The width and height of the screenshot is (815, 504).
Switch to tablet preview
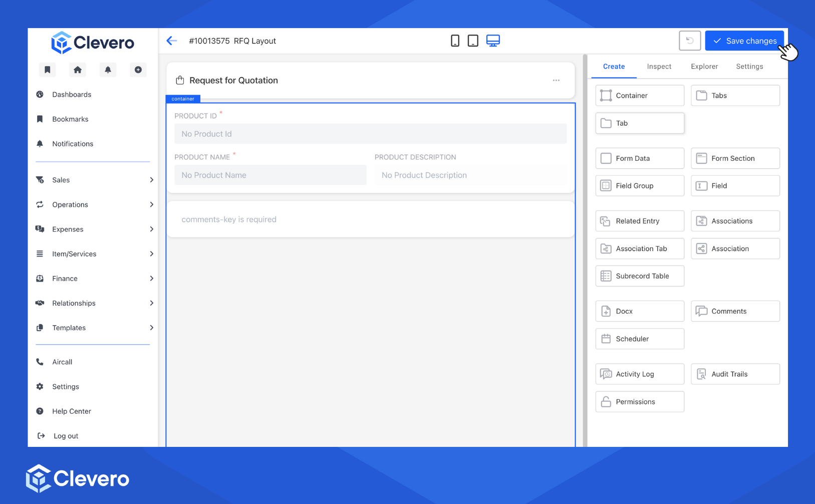click(x=473, y=41)
